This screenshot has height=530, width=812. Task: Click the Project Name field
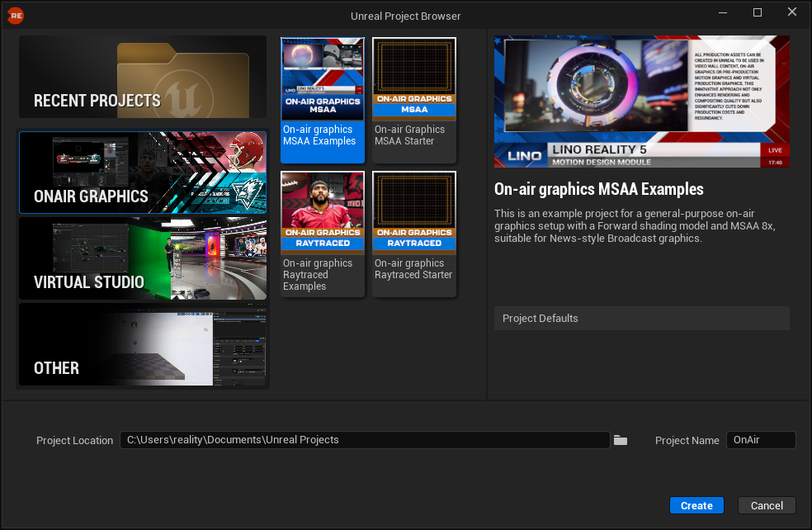[x=761, y=440]
